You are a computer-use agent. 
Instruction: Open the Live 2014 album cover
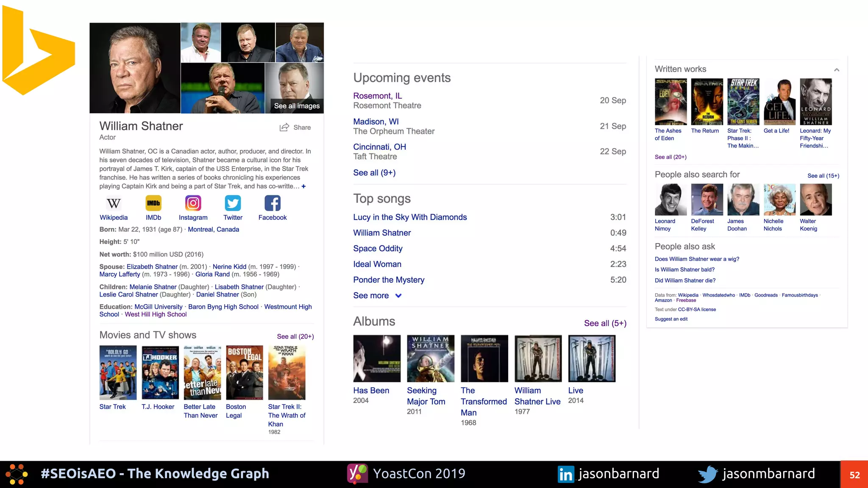pyautogui.click(x=592, y=358)
